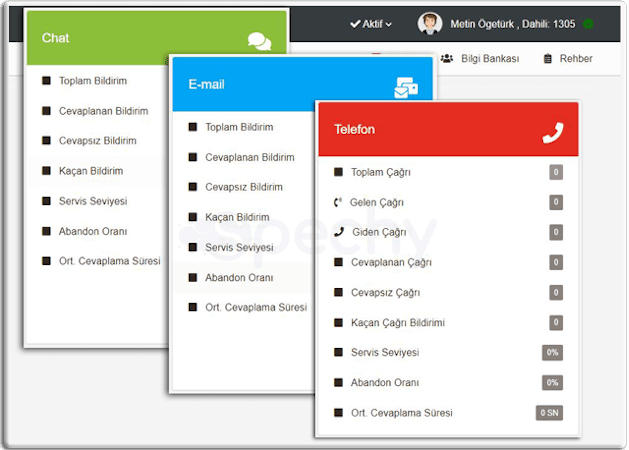
Task: Select Abandon Oranı in Chat card
Action: tap(93, 231)
